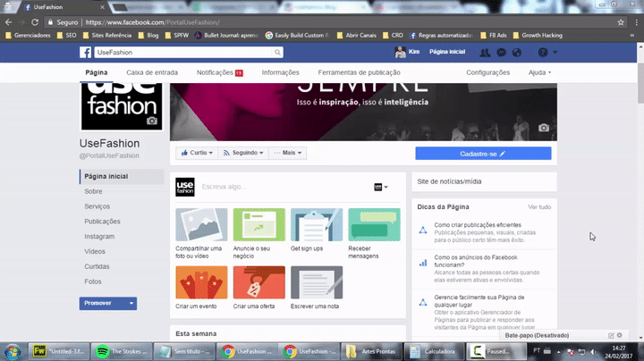644x361 pixels.
Task: Open Spotify from the Windows taskbar
Action: (102, 351)
